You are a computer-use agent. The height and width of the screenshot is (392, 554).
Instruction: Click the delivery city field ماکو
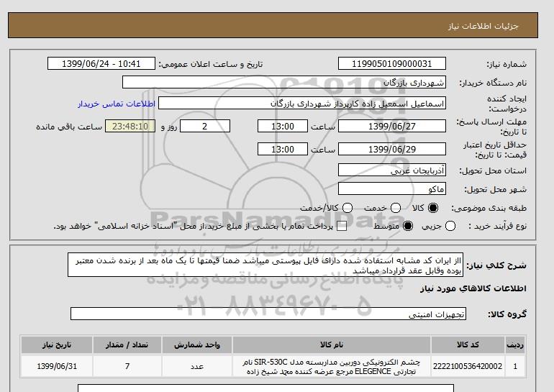click(392, 188)
